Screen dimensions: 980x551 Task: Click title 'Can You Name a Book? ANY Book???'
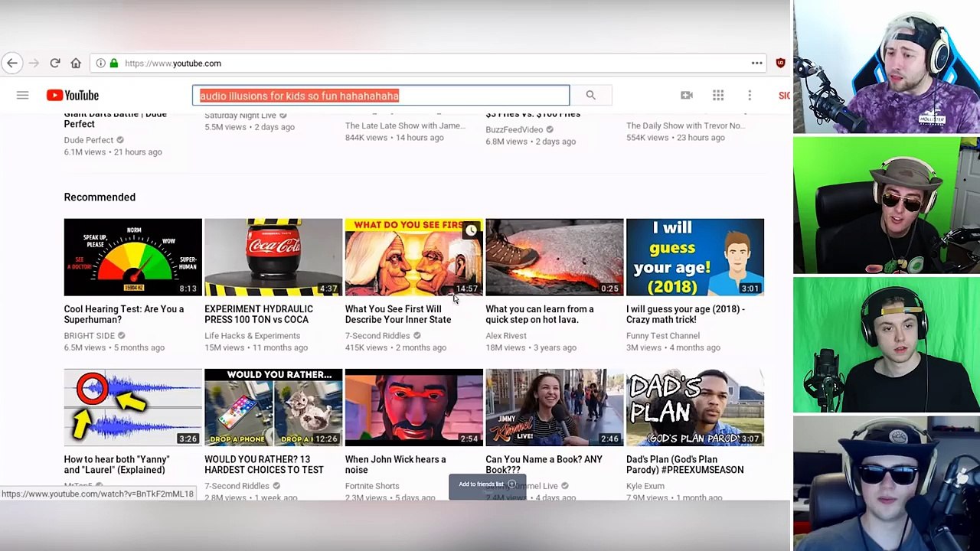(544, 465)
